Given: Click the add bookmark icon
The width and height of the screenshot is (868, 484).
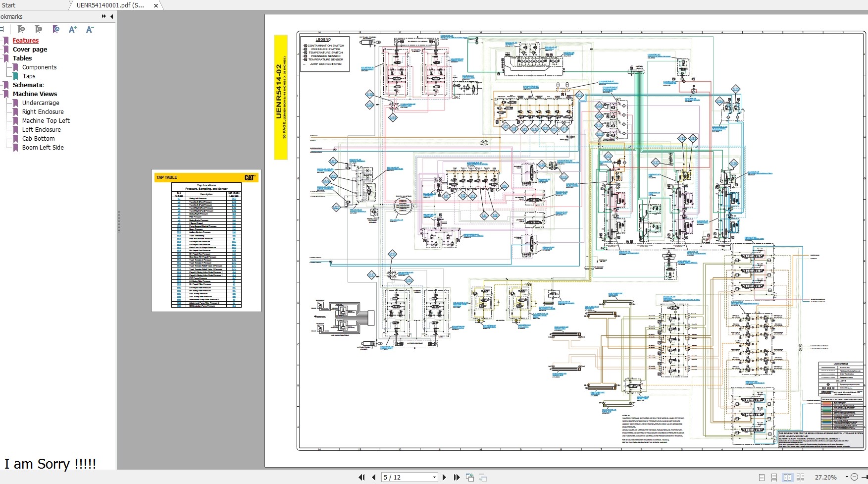Looking at the screenshot, I should [39, 30].
